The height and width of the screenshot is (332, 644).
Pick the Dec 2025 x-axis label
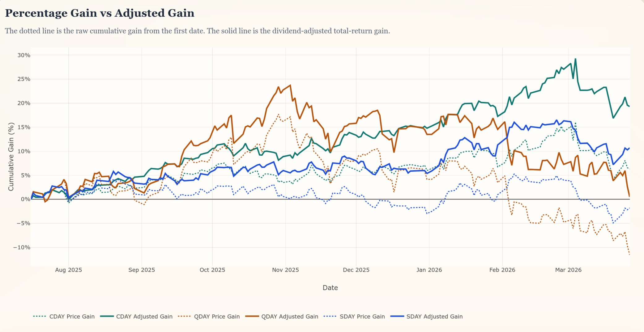[356, 270]
